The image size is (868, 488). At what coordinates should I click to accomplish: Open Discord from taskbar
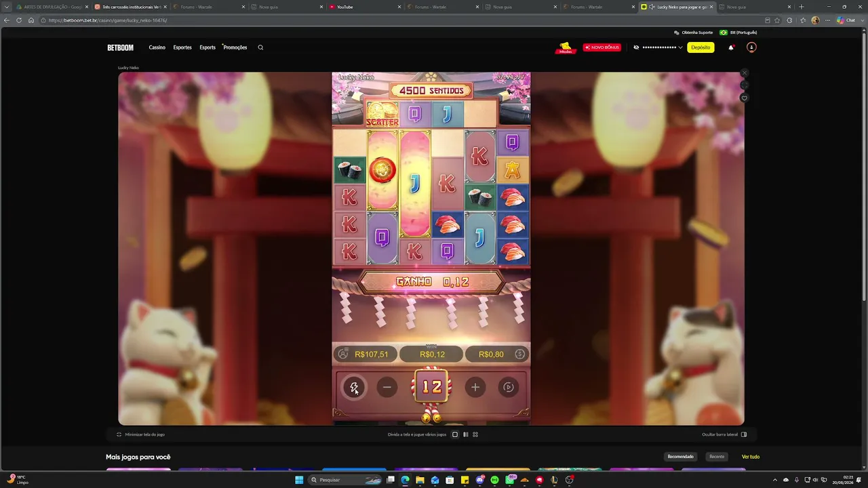point(479,480)
